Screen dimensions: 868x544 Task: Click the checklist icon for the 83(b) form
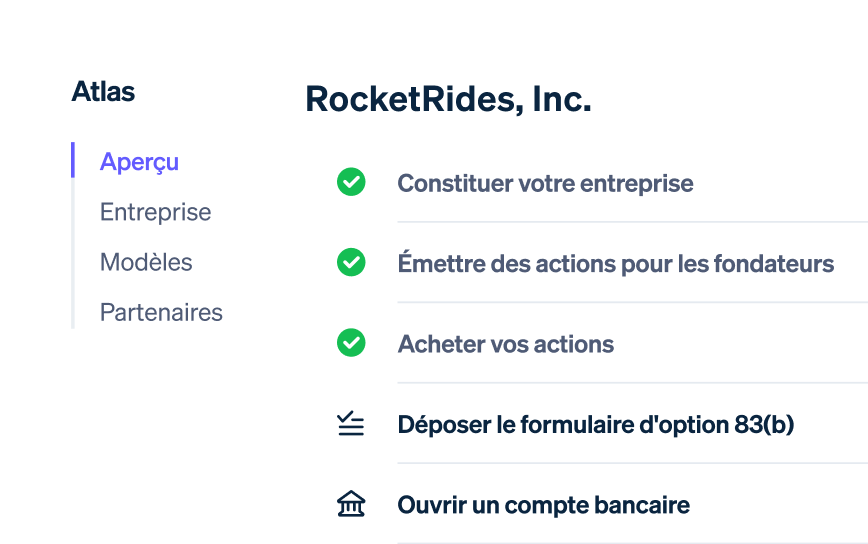350,423
